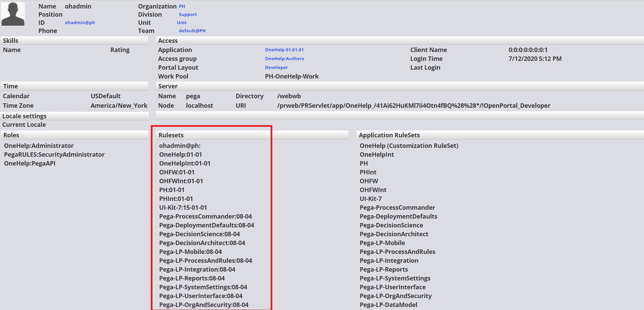Open application OneHelp 01.01.01
The image size is (644, 310).
pyautogui.click(x=284, y=50)
